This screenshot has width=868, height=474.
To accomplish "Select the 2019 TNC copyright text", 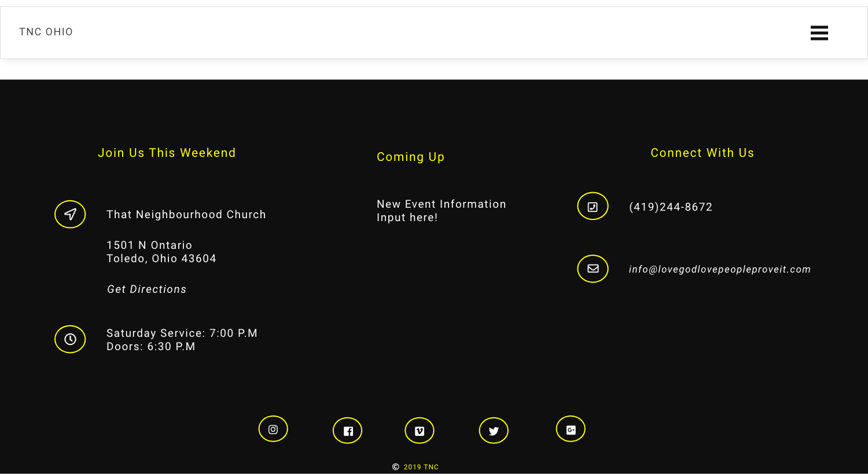I will click(421, 467).
